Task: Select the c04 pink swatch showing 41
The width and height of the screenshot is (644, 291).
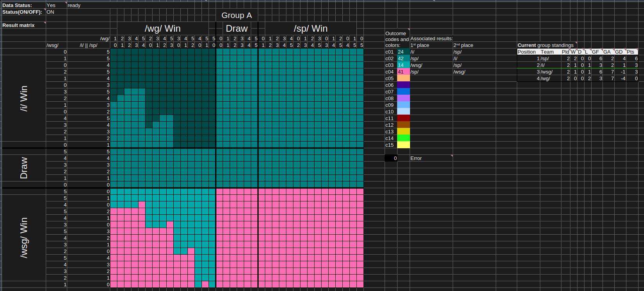Action: pyautogui.click(x=403, y=72)
